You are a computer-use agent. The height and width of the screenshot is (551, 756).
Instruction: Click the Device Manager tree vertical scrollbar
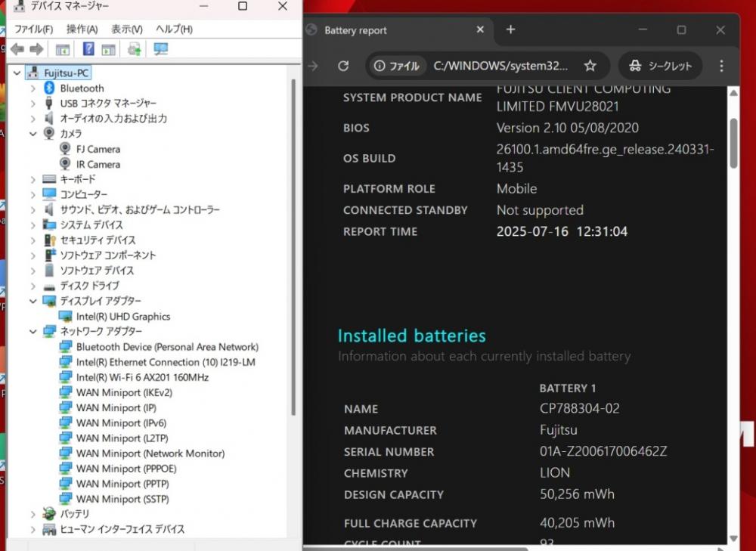point(293,247)
